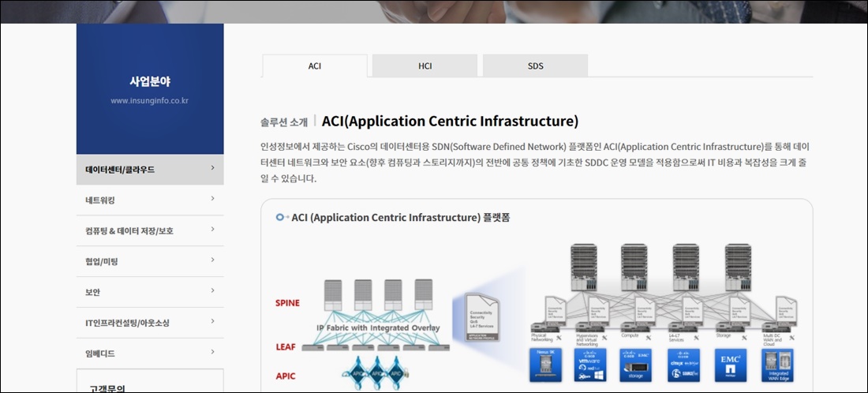Image resolution: width=868 pixels, height=393 pixels.
Task: Click the 고객문의 box heading
Action: 107,388
